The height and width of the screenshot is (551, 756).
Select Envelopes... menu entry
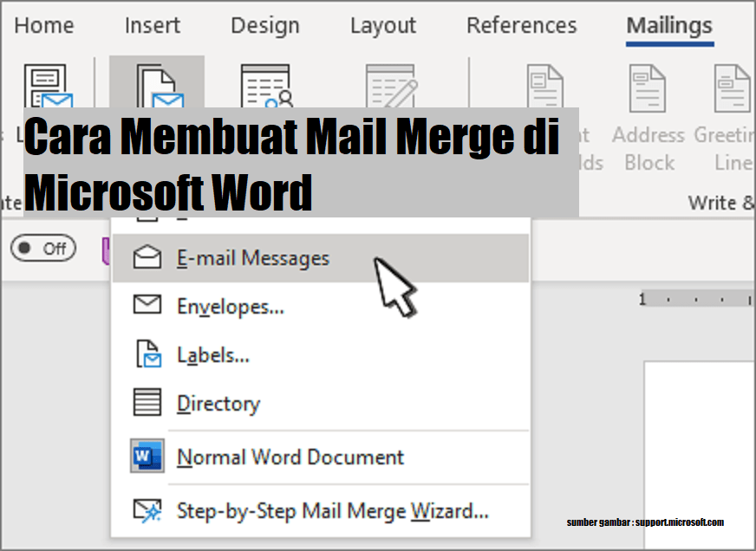321,307
